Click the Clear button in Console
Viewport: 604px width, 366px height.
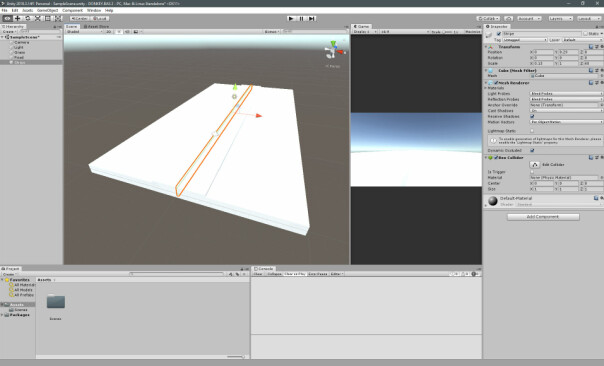[258, 274]
